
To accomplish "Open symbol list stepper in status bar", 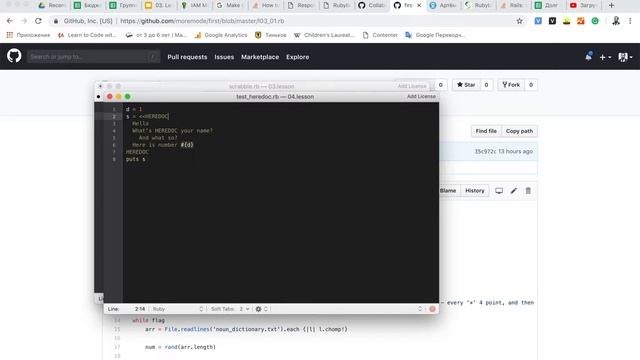I will pyautogui.click(x=420, y=309).
